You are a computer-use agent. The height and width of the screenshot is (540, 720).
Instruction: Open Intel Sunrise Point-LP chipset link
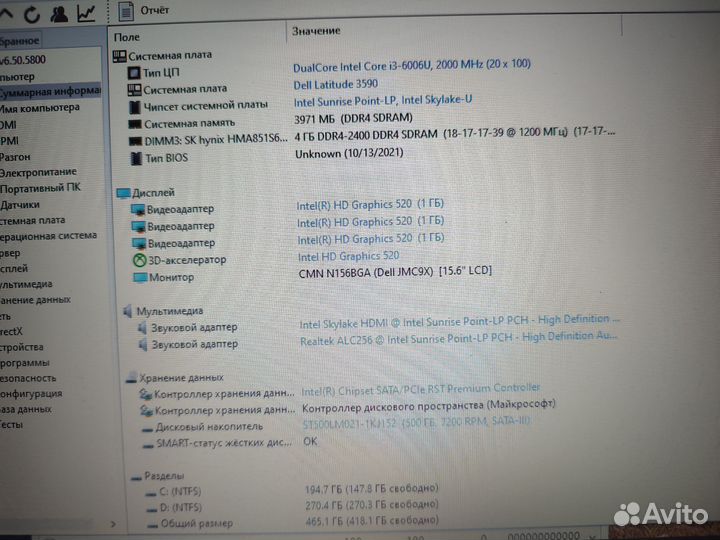(382, 101)
